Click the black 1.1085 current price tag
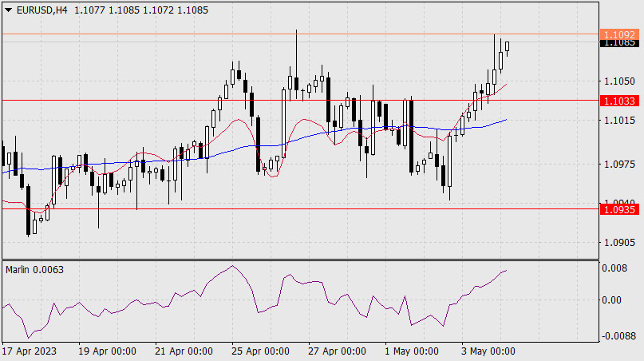This screenshot has height=361, width=644. click(619, 43)
